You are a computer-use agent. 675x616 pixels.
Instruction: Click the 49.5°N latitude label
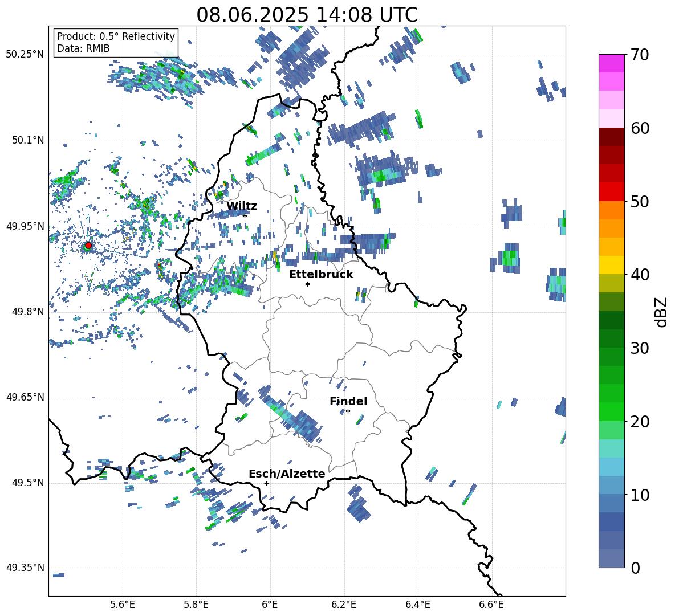(x=28, y=483)
